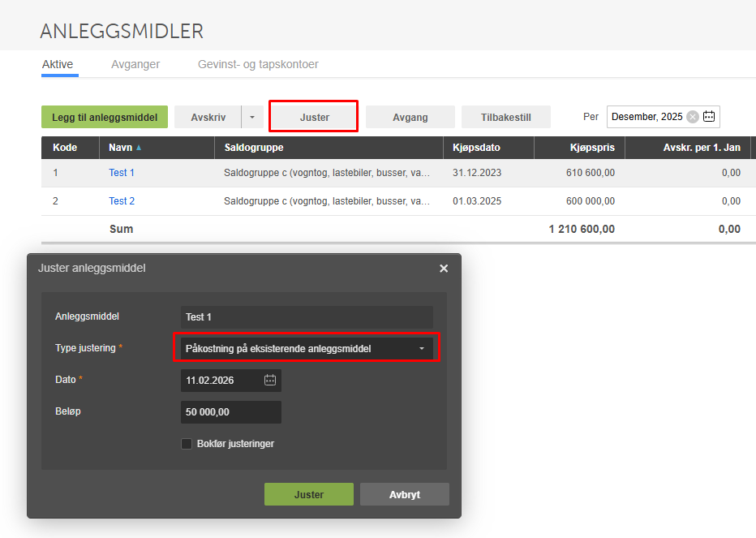This screenshot has width=756, height=538.
Task: Sort by Avskr. per 1. Jan header
Action: (688, 148)
